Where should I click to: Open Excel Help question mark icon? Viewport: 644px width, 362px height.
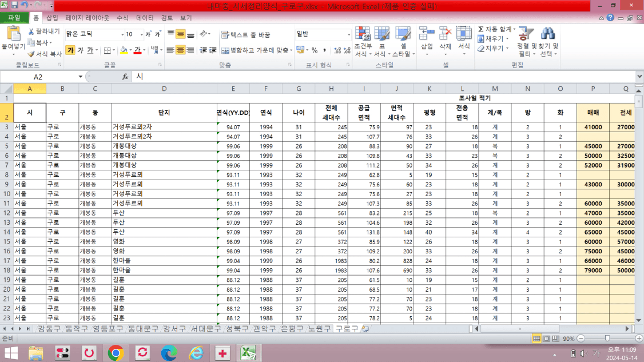click(610, 18)
